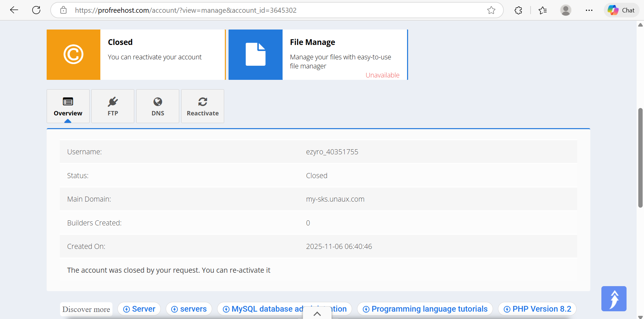644x319 pixels.
Task: Open the favorites list icon
Action: click(x=543, y=10)
